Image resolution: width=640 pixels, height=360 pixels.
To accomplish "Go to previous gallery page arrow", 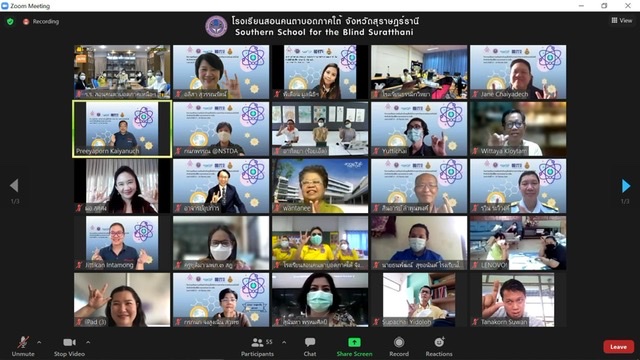I will pyautogui.click(x=14, y=186).
